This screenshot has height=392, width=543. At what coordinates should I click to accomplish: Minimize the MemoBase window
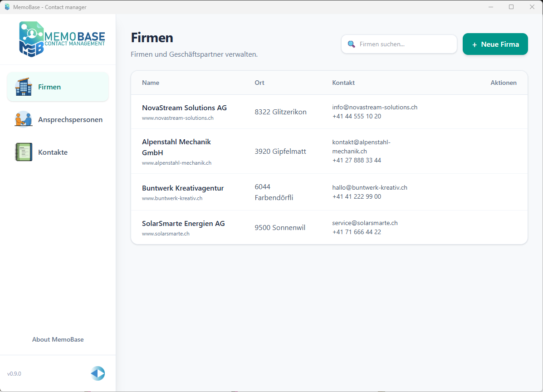pyautogui.click(x=491, y=7)
